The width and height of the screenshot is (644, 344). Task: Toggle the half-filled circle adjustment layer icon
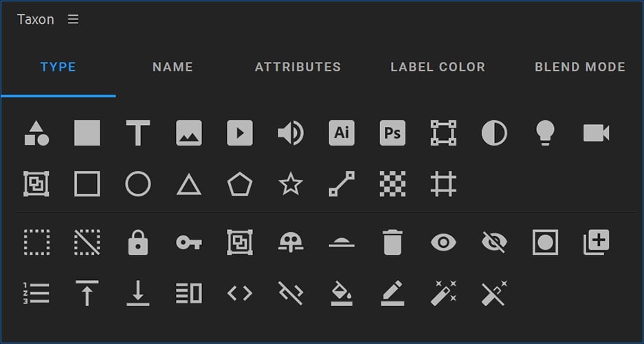494,133
